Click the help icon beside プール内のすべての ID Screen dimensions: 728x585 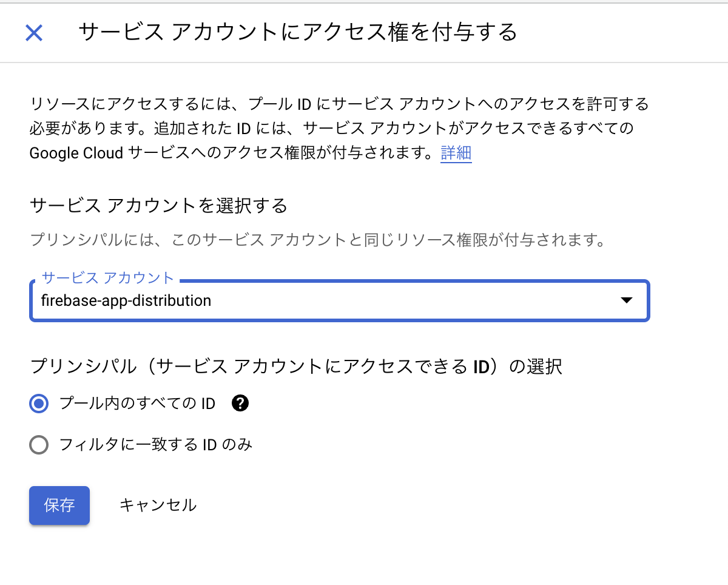241,403
